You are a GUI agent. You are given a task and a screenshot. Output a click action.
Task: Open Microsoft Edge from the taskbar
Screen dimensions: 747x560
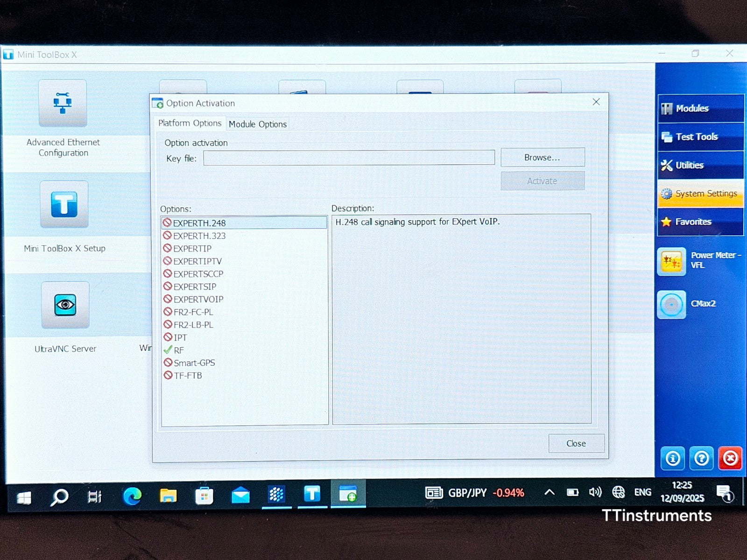(132, 496)
